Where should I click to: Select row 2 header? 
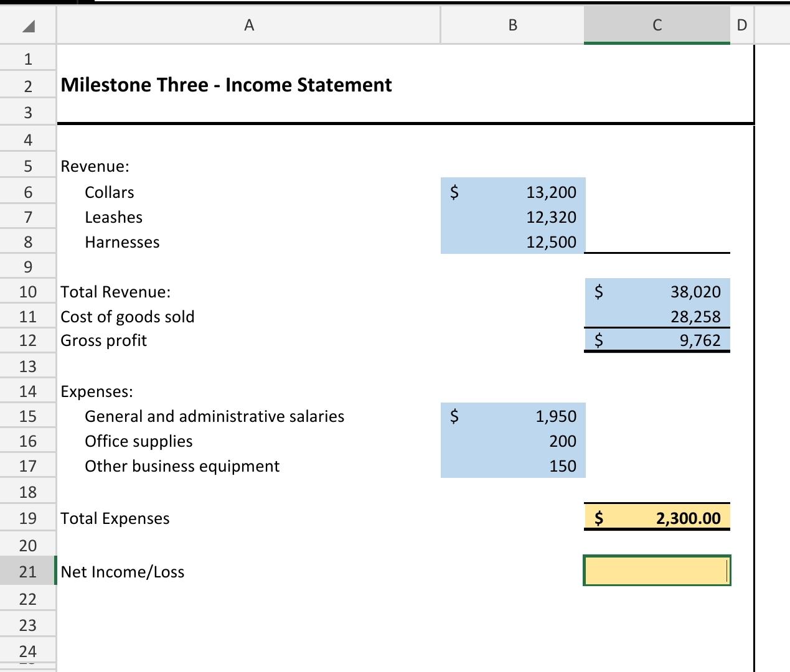[x=27, y=85]
